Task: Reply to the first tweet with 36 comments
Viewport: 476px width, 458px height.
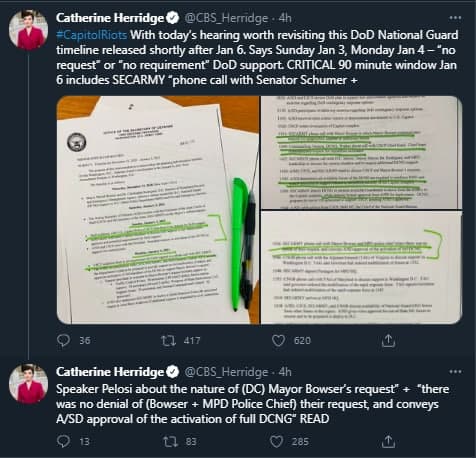Action: 63,340
